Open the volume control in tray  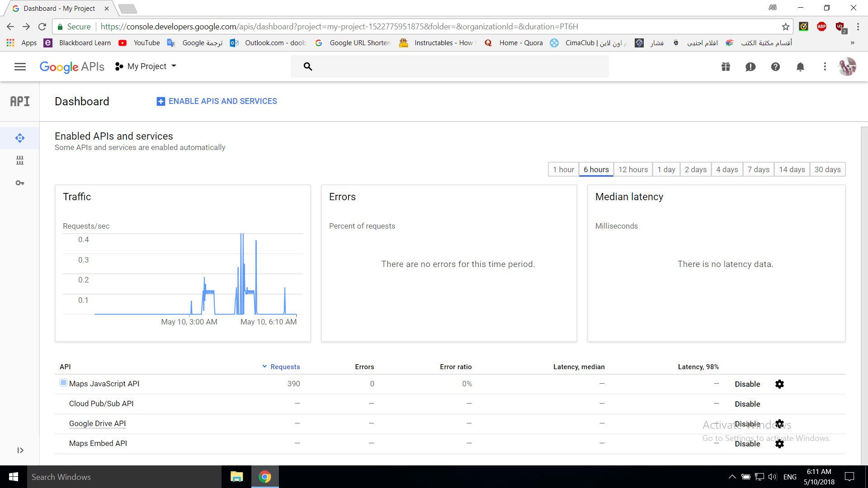(x=773, y=477)
